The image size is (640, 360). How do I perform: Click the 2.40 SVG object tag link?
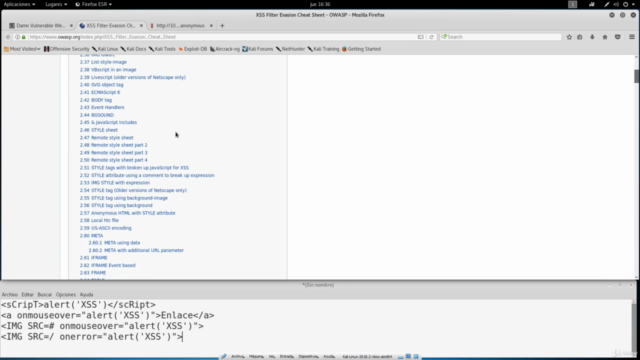coord(102,85)
